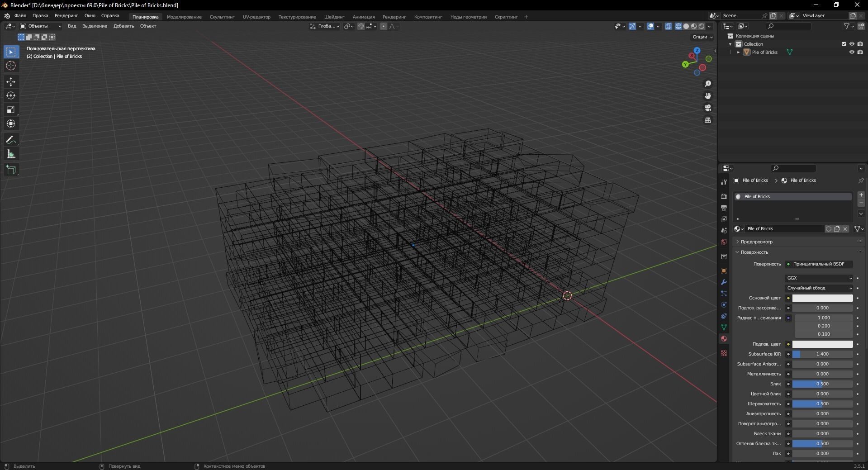Remove material slot with minus button
Viewport: 868px width, 470px height.
[861, 203]
